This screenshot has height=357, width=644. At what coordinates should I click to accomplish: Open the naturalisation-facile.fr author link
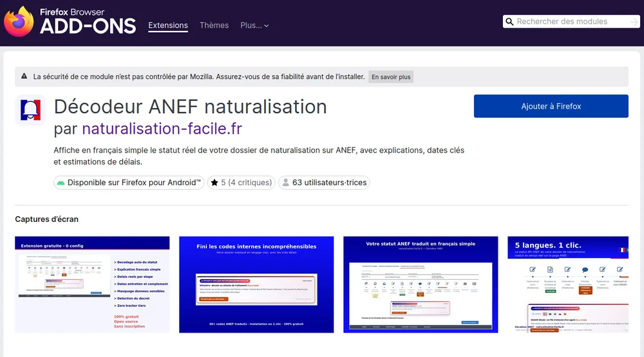[162, 129]
